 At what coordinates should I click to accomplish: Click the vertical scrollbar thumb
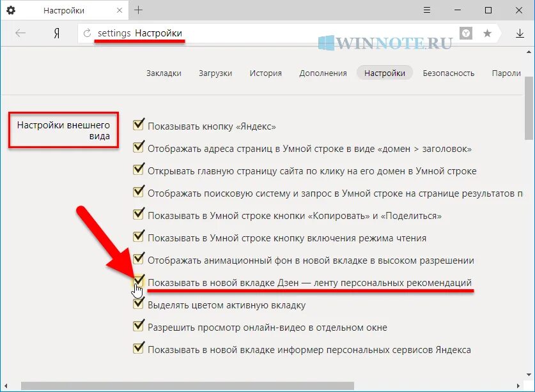pos(529,108)
